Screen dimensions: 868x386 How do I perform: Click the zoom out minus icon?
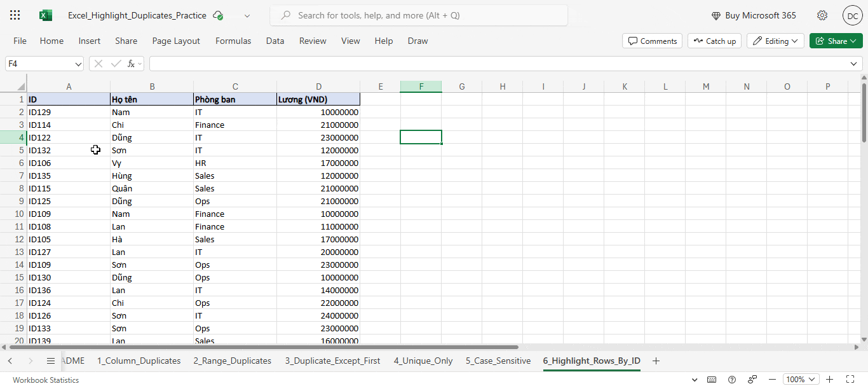click(x=773, y=380)
